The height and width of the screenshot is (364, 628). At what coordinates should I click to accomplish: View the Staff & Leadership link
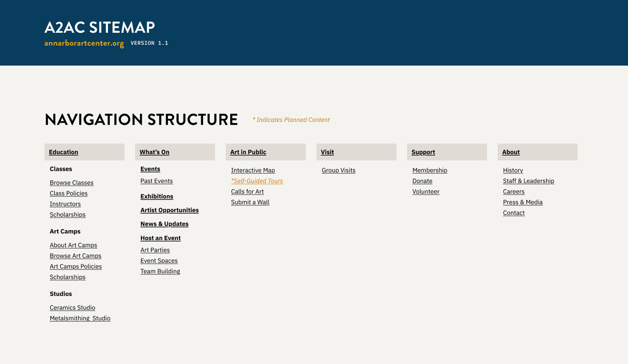click(529, 181)
